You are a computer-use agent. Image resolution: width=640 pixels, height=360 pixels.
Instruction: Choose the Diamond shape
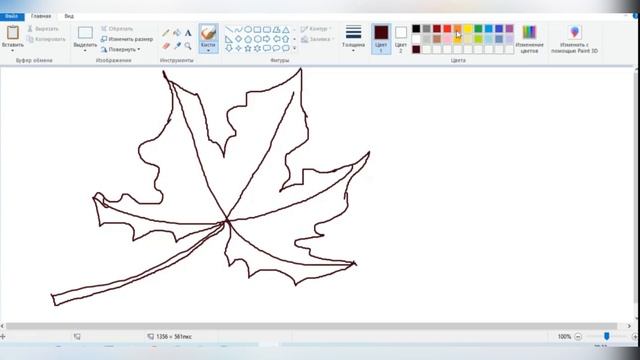tap(238, 39)
